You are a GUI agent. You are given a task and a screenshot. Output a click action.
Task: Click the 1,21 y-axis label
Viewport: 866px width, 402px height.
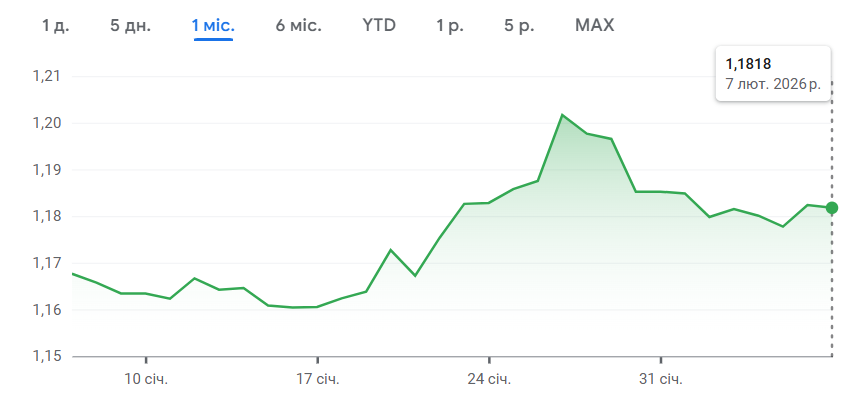point(46,76)
